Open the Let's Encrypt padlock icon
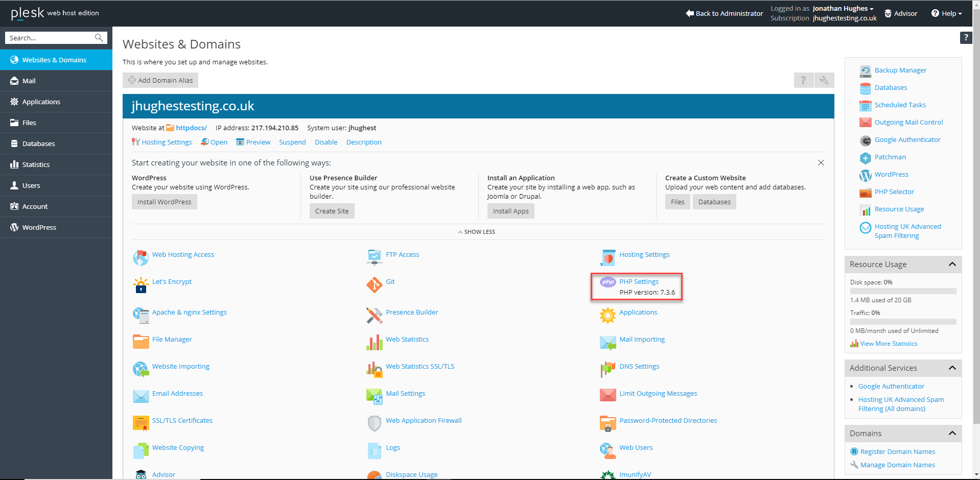The image size is (980, 480). [x=141, y=284]
